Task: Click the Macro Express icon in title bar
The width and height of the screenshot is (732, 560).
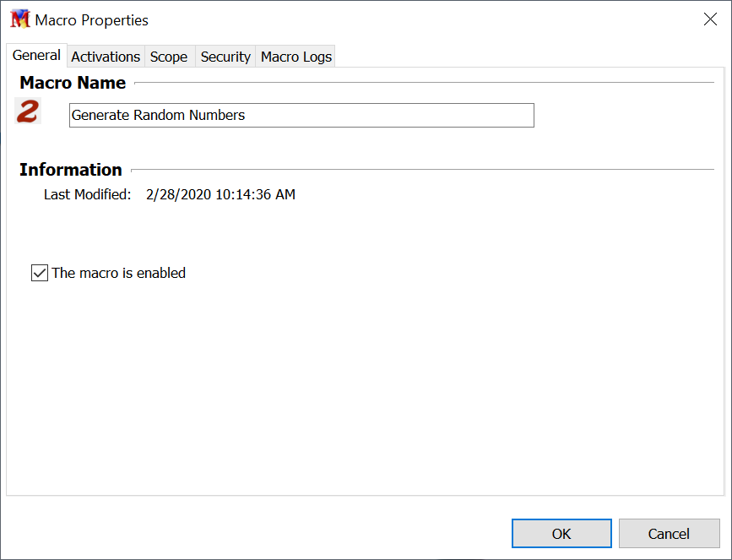Action: click(19, 19)
